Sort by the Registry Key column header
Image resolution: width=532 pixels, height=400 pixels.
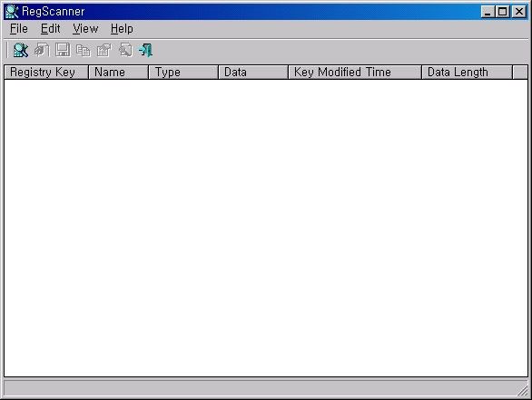46,73
